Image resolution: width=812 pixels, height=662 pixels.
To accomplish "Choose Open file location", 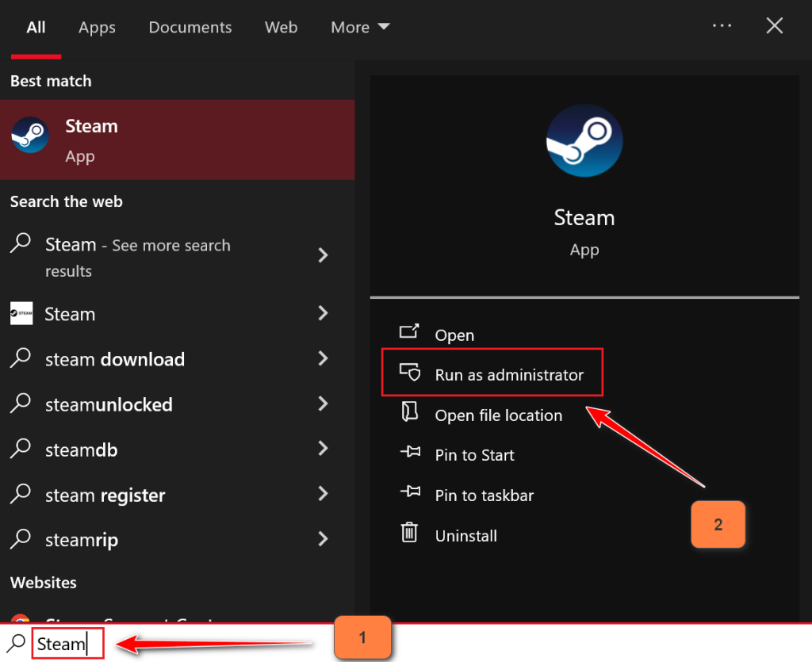I will 498,415.
